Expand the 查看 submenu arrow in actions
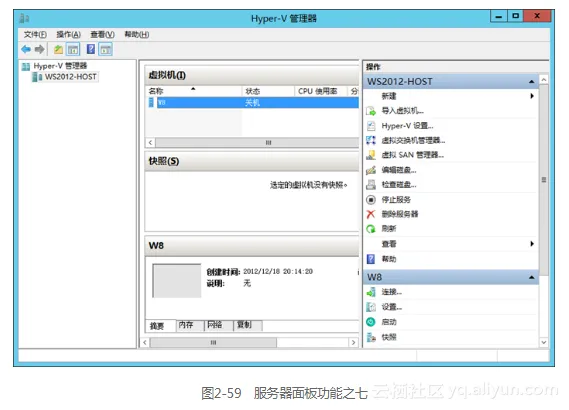The width and height of the screenshot is (569, 410). tap(532, 243)
